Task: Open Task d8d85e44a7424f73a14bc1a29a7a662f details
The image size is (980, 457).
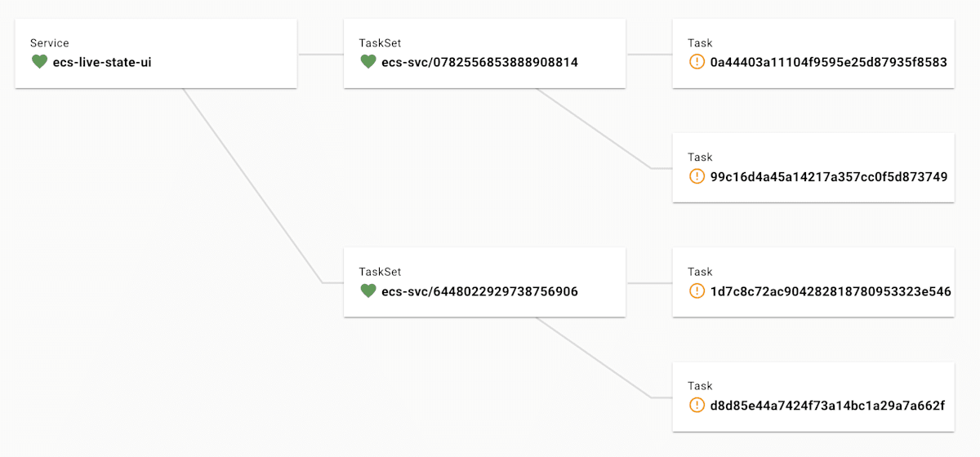Action: (813, 397)
